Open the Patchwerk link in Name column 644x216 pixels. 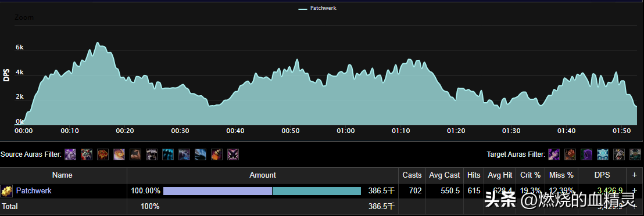tap(34, 191)
